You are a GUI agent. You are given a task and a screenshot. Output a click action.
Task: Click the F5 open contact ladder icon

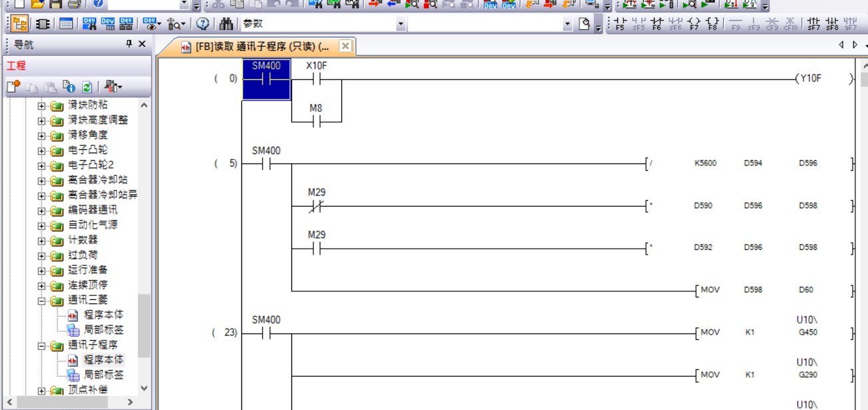[620, 25]
